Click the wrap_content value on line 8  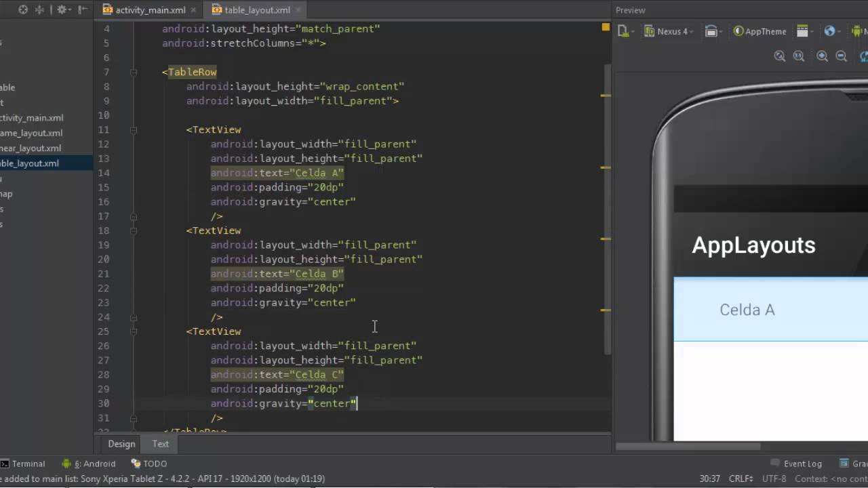coord(362,87)
